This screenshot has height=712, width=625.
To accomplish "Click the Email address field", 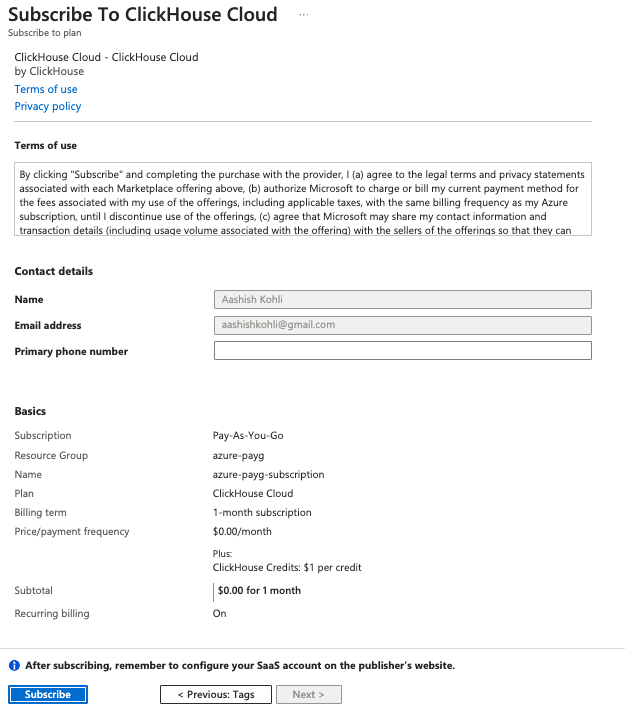I will click(402, 325).
